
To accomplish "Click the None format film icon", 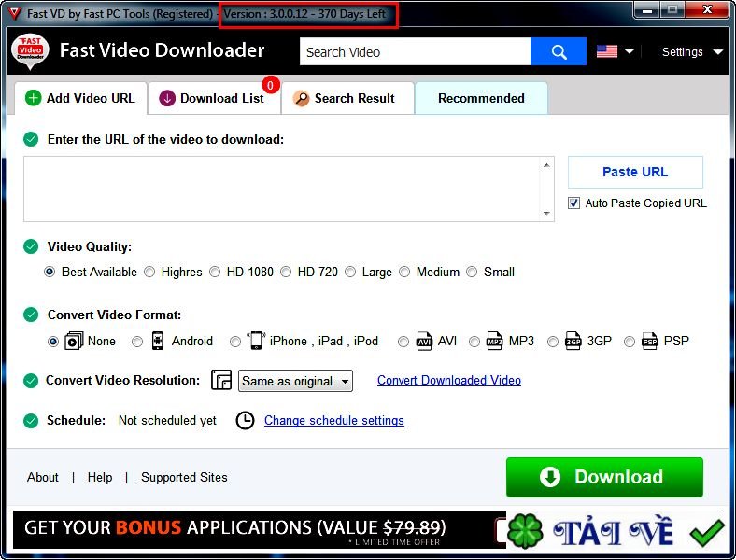I will coord(74,341).
